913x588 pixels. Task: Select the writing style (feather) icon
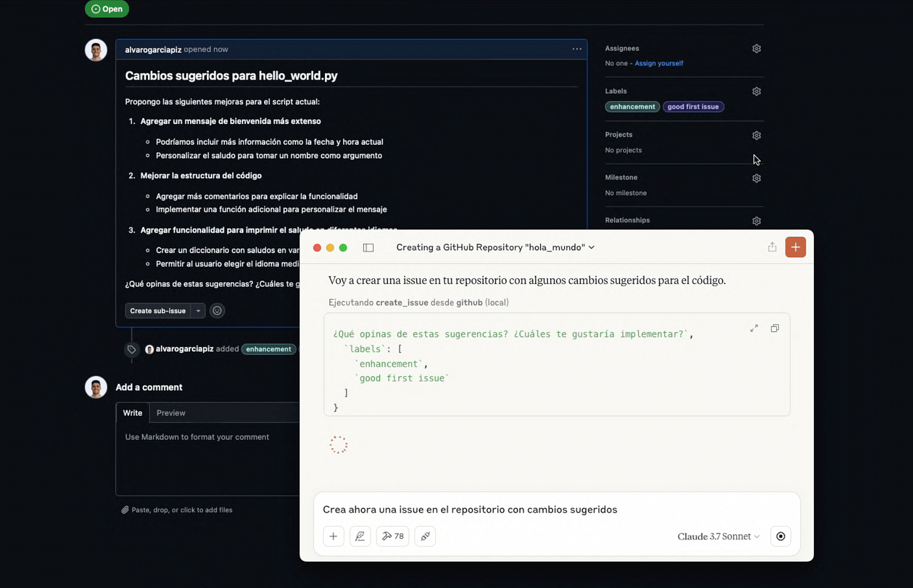(359, 536)
